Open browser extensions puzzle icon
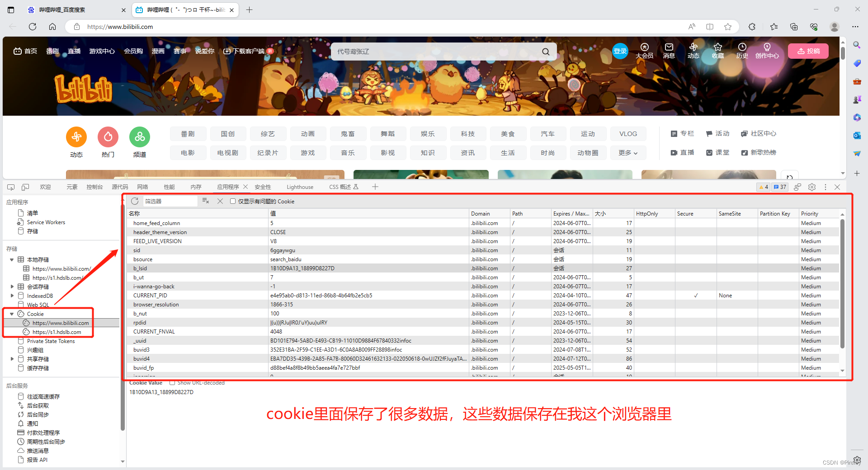Viewport: 868px width, 470px height. coord(752,27)
